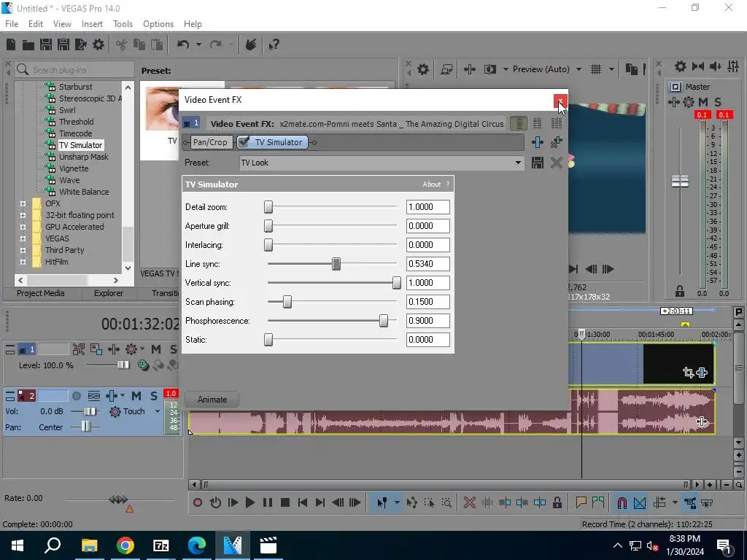Solo the Master bus

(718, 102)
